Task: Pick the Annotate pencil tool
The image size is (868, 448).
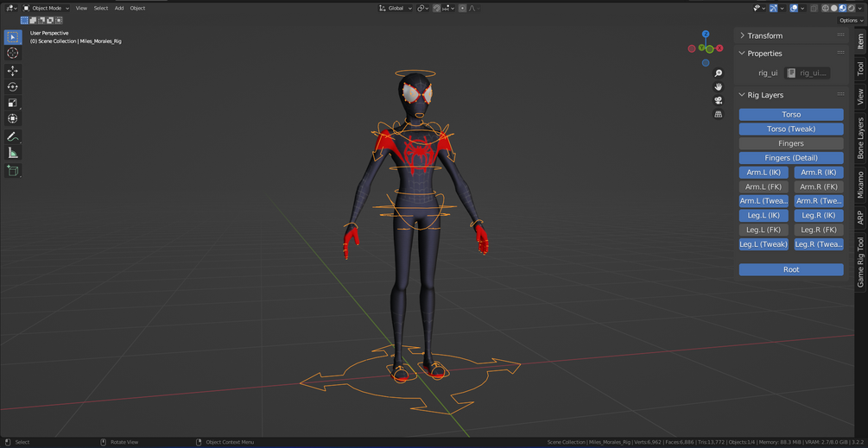Action: pos(13,136)
